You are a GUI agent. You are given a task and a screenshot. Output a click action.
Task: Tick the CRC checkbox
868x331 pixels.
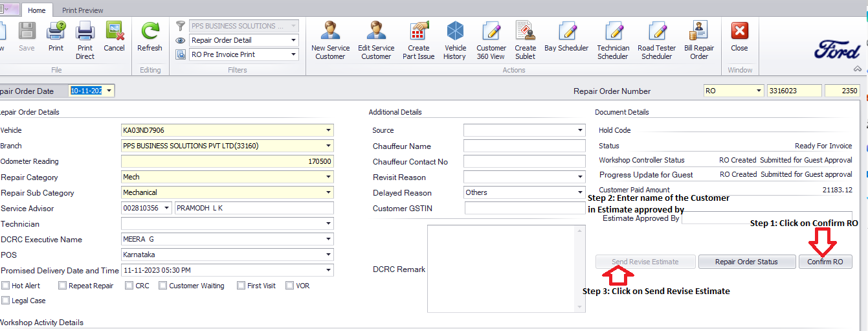[x=129, y=286]
